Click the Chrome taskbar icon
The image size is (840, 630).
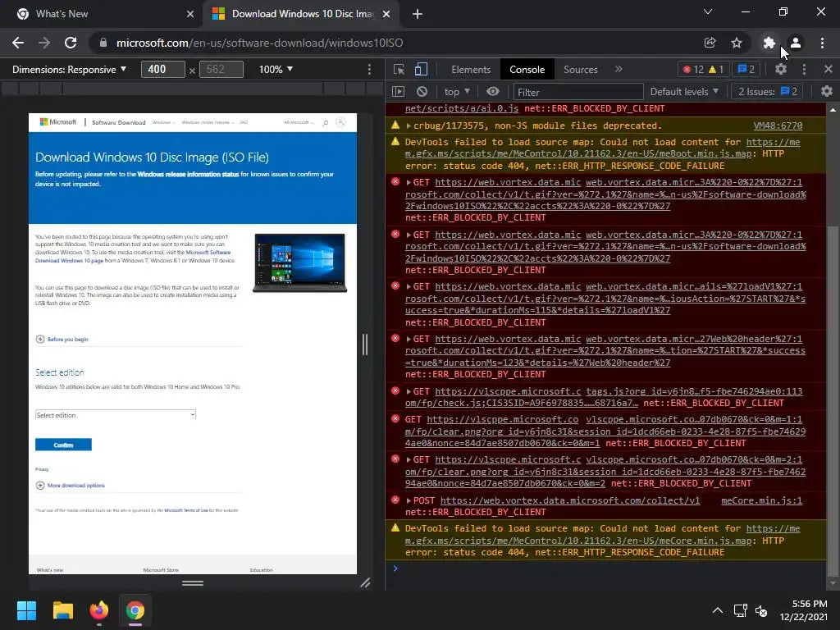135,610
